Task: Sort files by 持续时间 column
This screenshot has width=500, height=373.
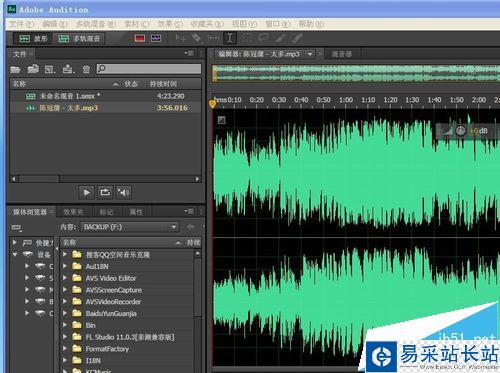Action: pos(163,84)
